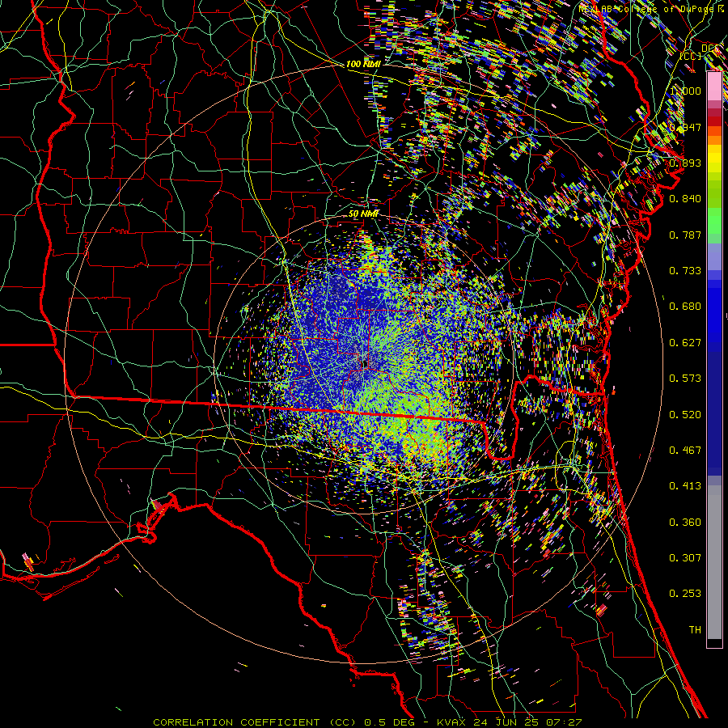Click the 100 NMI range ring label

point(363,64)
